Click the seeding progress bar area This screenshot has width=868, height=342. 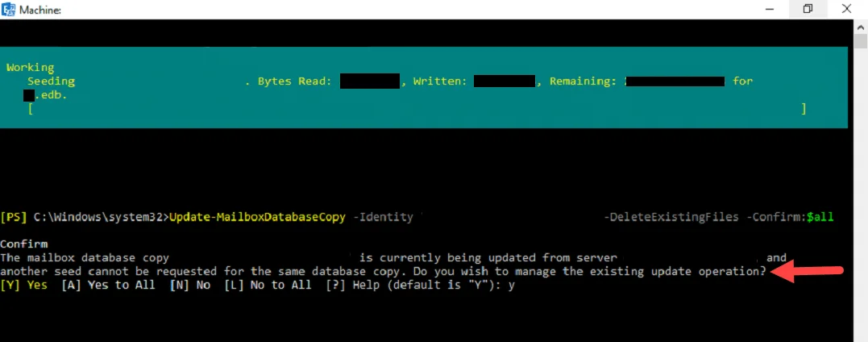tap(416, 109)
